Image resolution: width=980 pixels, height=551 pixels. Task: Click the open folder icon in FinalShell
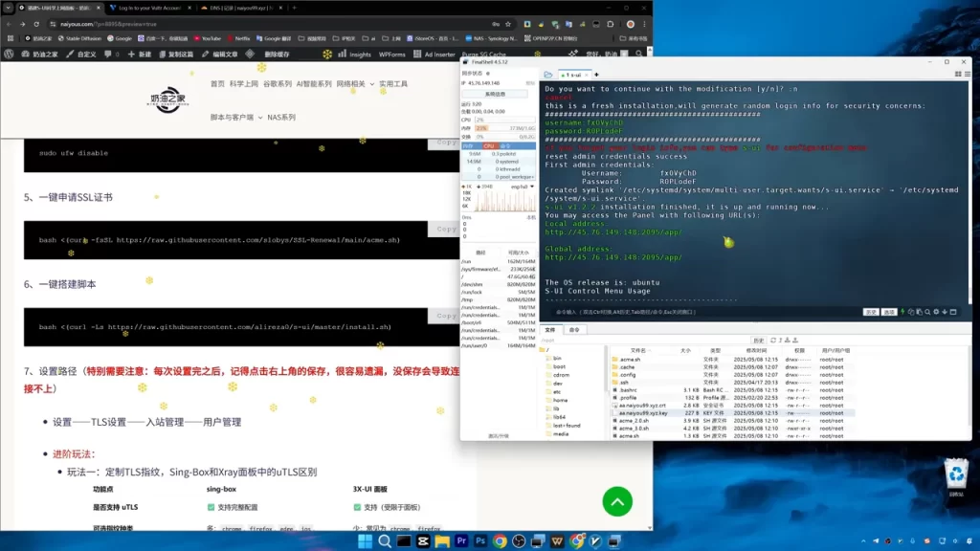click(x=548, y=75)
